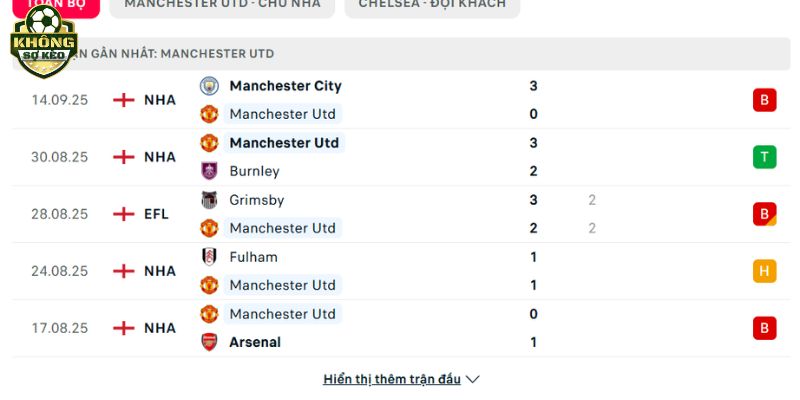Click the red B badge for Arsenal match
The width and height of the screenshot is (800, 400).
[x=764, y=328]
